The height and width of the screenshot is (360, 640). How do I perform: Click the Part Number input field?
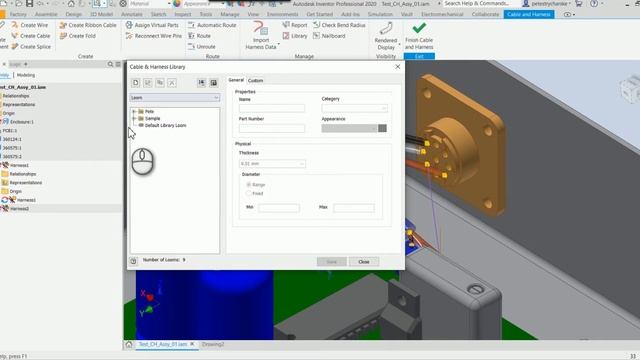pyautogui.click(x=272, y=128)
